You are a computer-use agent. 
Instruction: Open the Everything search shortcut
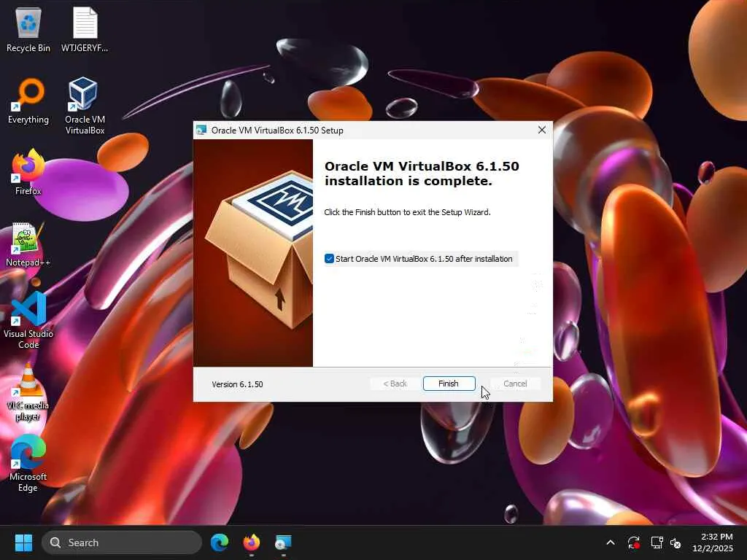tap(28, 101)
